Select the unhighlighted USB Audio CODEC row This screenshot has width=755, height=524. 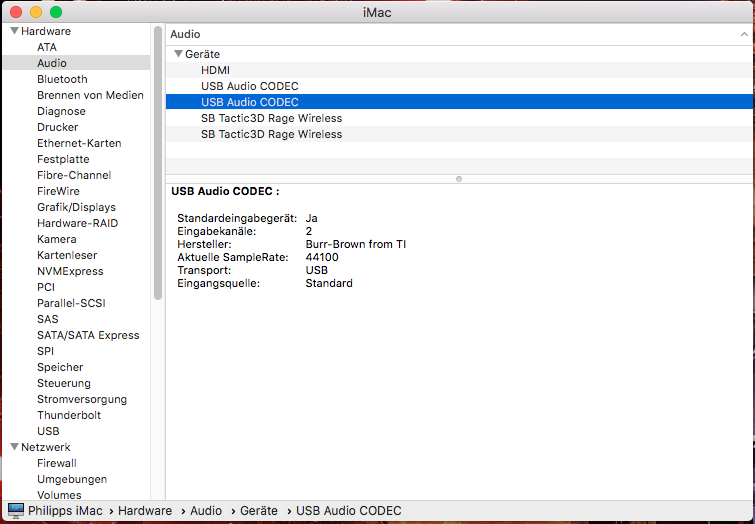[460, 86]
